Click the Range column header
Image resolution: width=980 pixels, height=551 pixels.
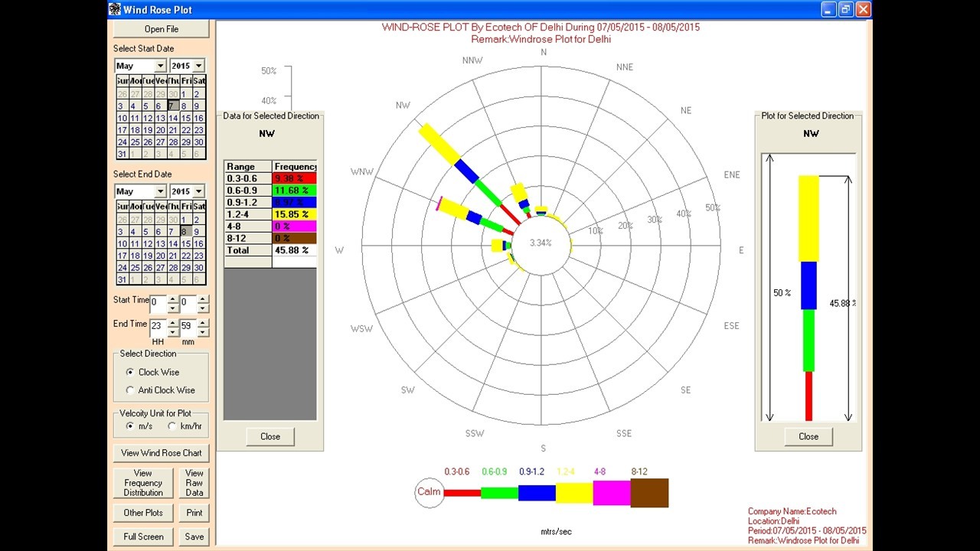248,166
